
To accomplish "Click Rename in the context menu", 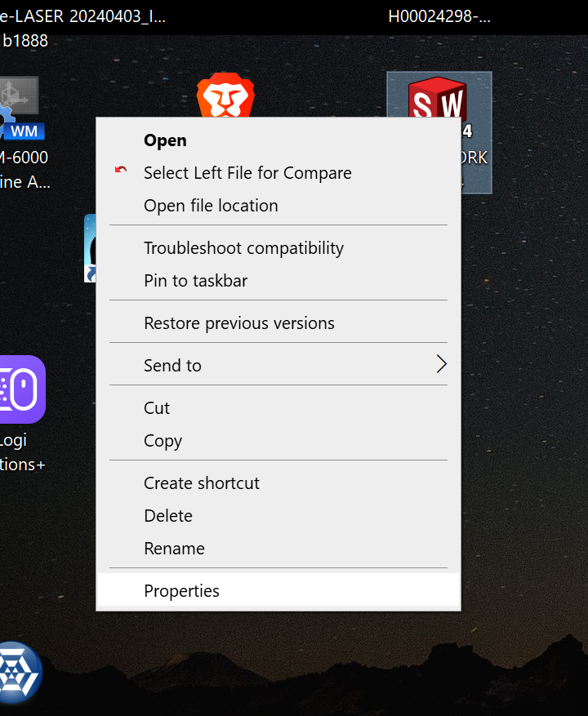I will [174, 549].
